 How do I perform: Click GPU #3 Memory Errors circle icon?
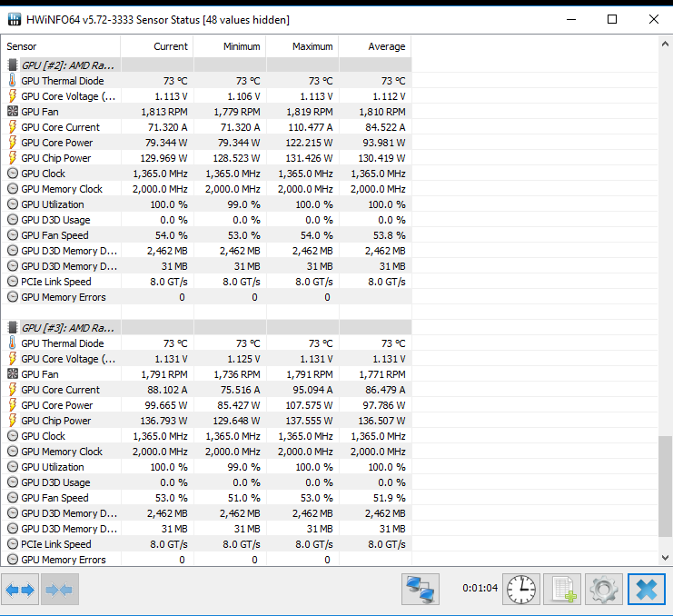pos(13,560)
